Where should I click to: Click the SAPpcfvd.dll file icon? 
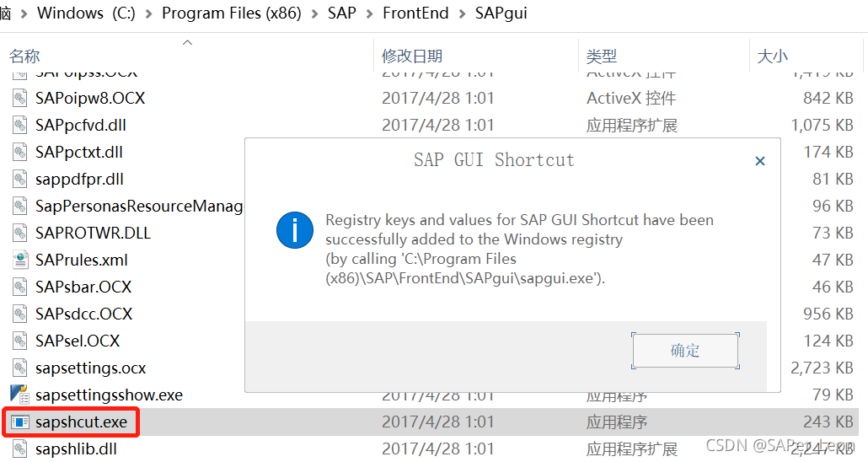pyautogui.click(x=20, y=125)
